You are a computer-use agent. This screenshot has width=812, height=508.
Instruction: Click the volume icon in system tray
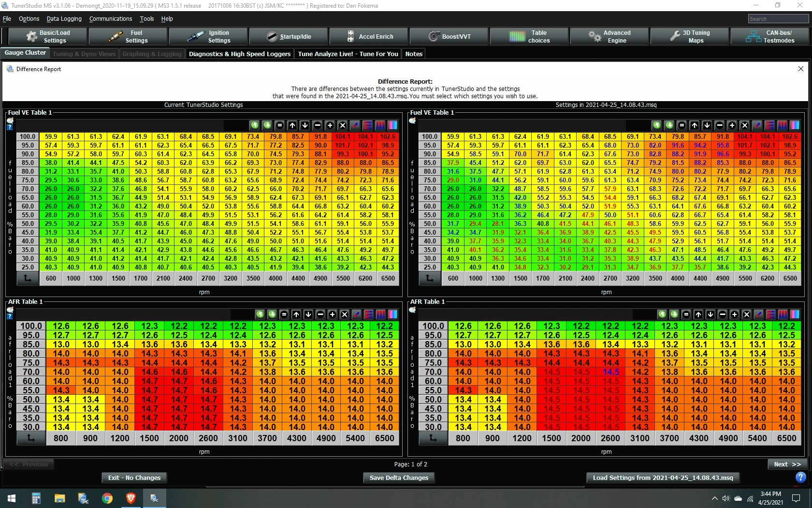pyautogui.click(x=725, y=498)
